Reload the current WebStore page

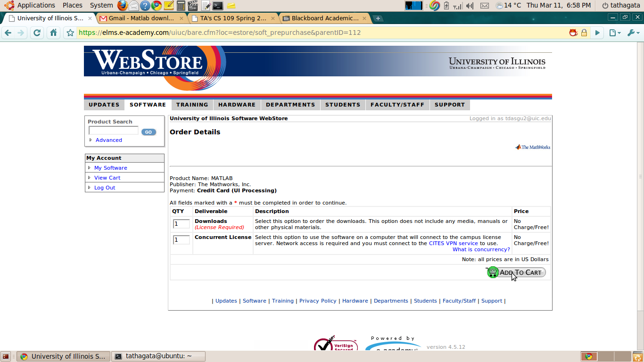(37, 33)
